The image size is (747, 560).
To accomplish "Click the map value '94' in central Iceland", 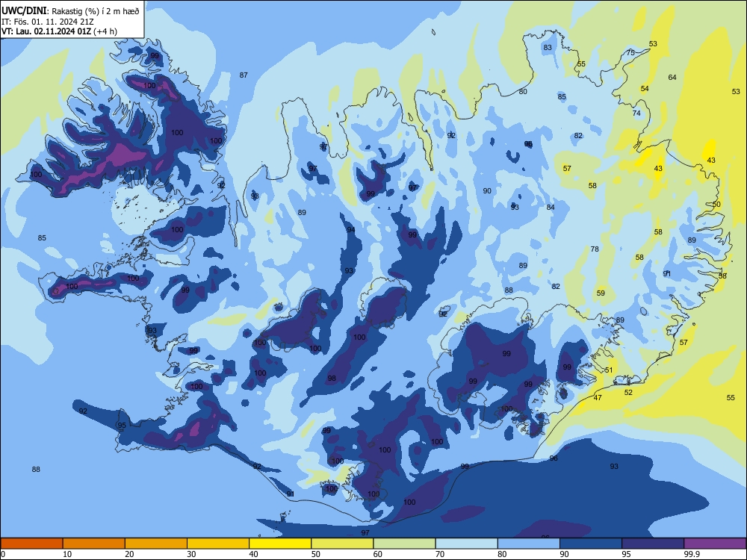I will pyautogui.click(x=351, y=229).
